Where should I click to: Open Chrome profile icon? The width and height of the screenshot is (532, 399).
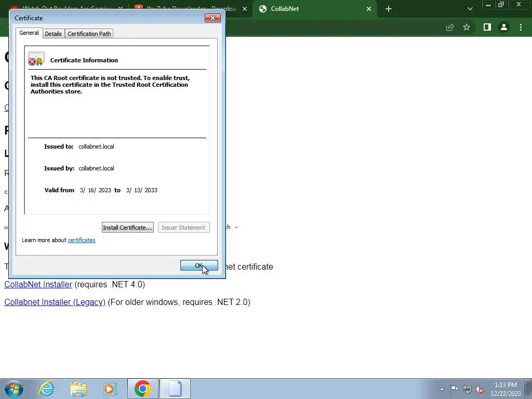tap(504, 27)
